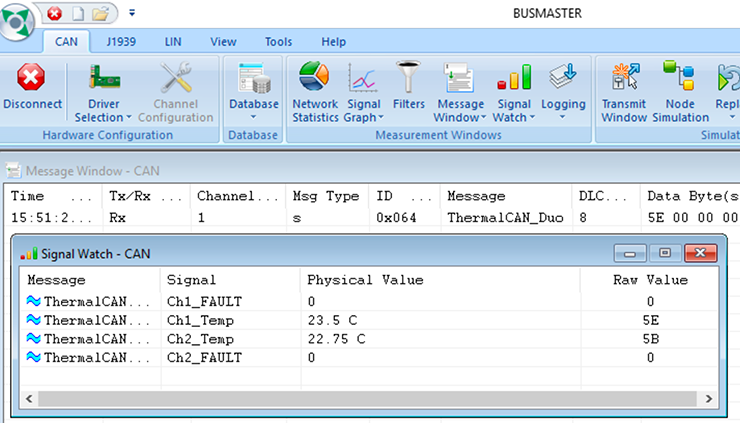The height and width of the screenshot is (423, 740).
Task: Select the Tx/Rx column header
Action: 146,196
